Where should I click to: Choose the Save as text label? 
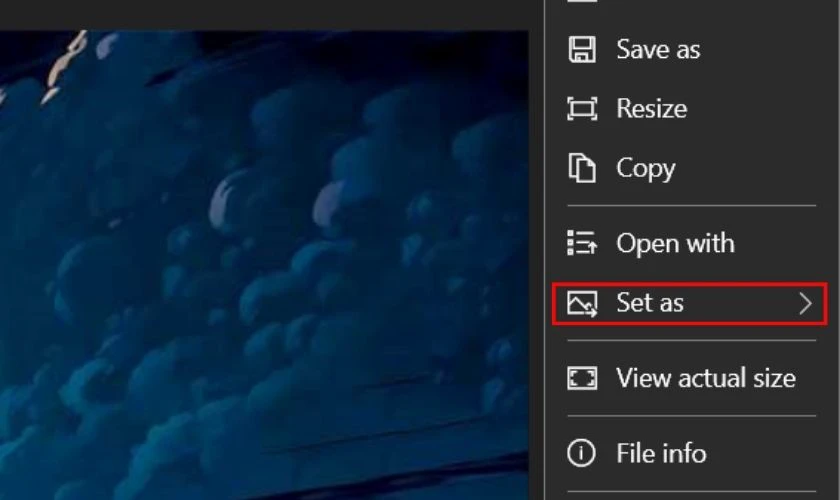point(658,49)
